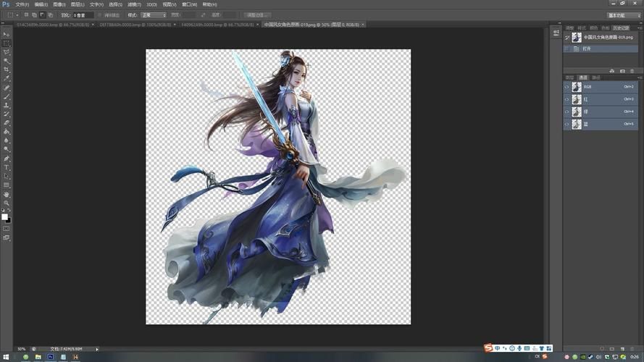Select the Clone Stamp tool

click(7, 106)
